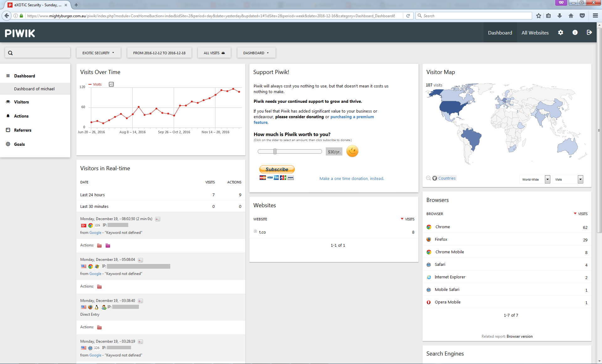The width and height of the screenshot is (602, 364).
Task: Click the PIWIK logo
Action: [x=20, y=33]
